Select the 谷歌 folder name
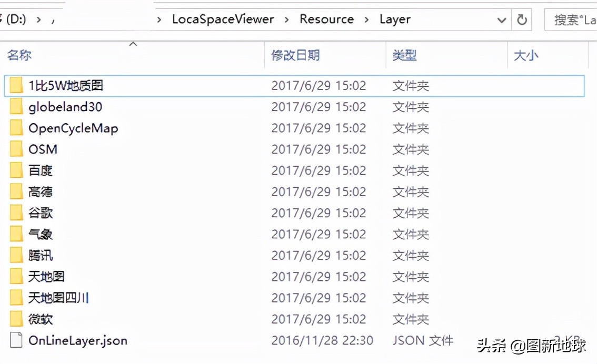This screenshot has height=364, width=597. click(41, 214)
